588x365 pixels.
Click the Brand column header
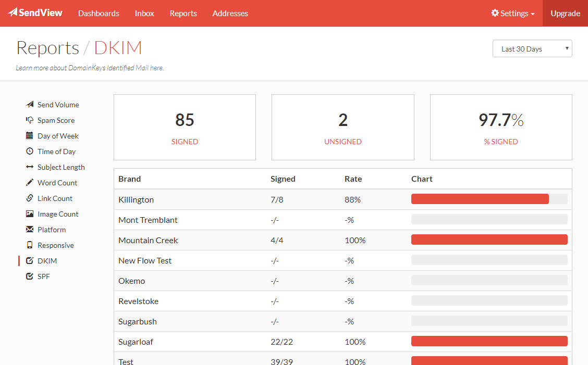click(129, 179)
